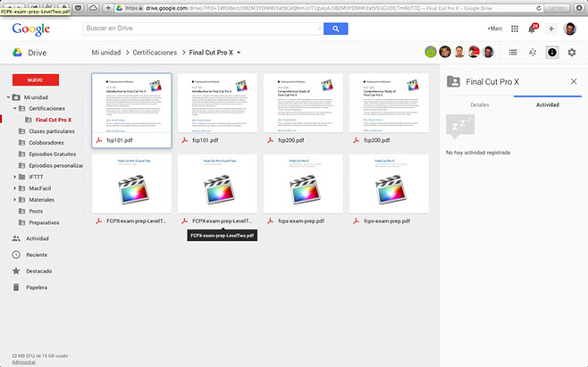Viewport: 588px width, 367px height.
Task: Select the Actividad tab
Action: coord(547,104)
